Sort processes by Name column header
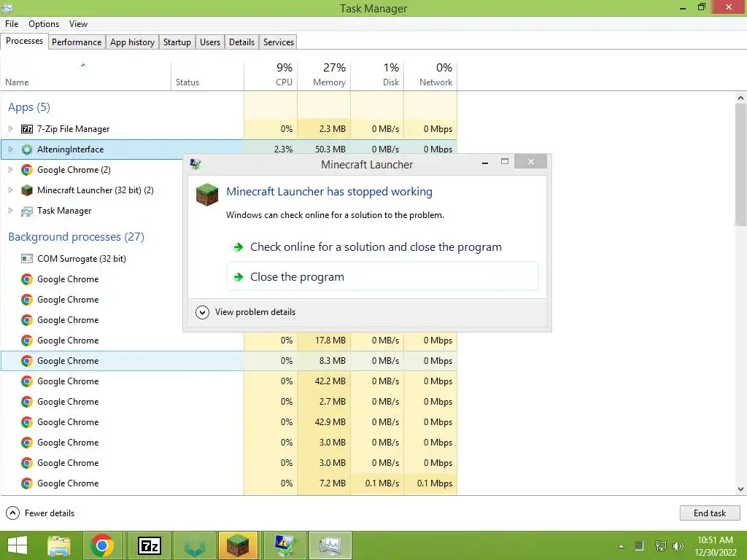The image size is (747, 560). 85,76
